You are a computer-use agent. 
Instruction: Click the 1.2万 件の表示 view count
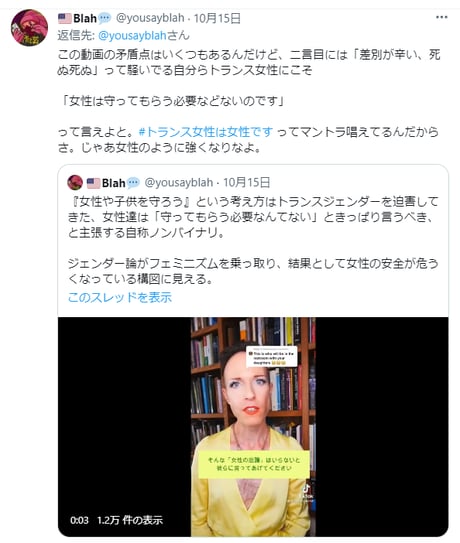(130, 520)
